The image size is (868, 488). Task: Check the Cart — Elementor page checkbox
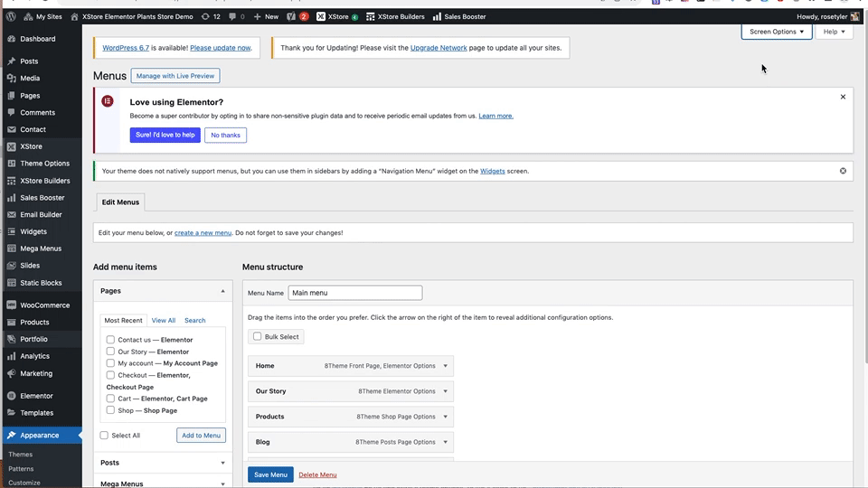coord(110,399)
